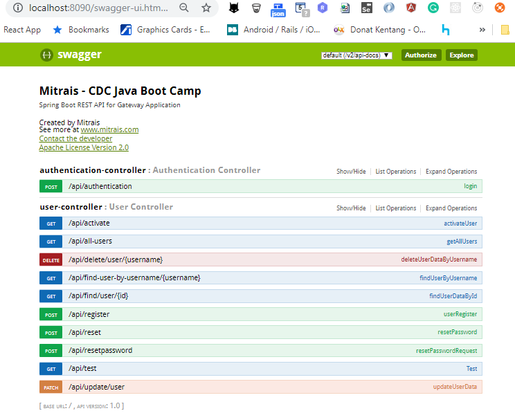Open the bucket-shaped extension icon
Image resolution: width=515 pixels, height=420 pixels.
[256, 8]
